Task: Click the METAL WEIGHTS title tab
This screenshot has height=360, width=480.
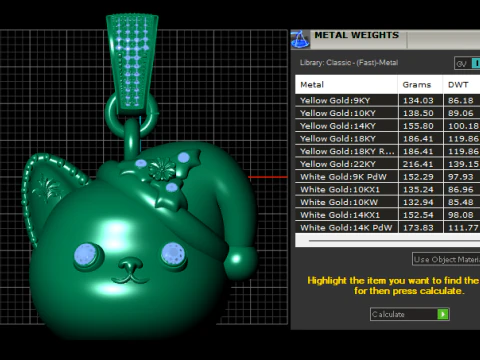Action: [x=357, y=35]
